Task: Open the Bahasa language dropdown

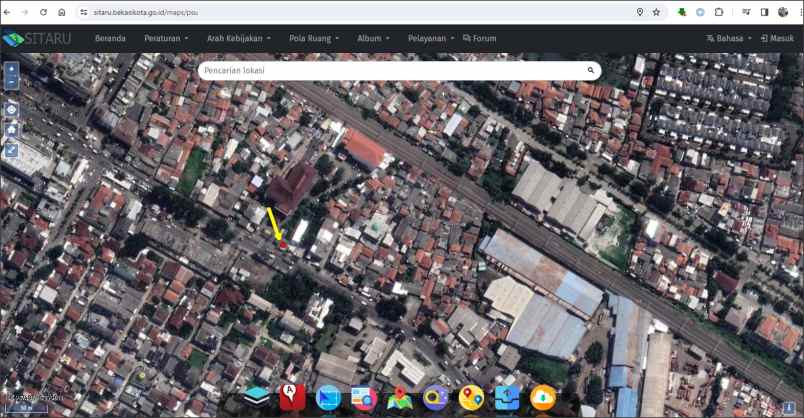Action: tap(729, 38)
